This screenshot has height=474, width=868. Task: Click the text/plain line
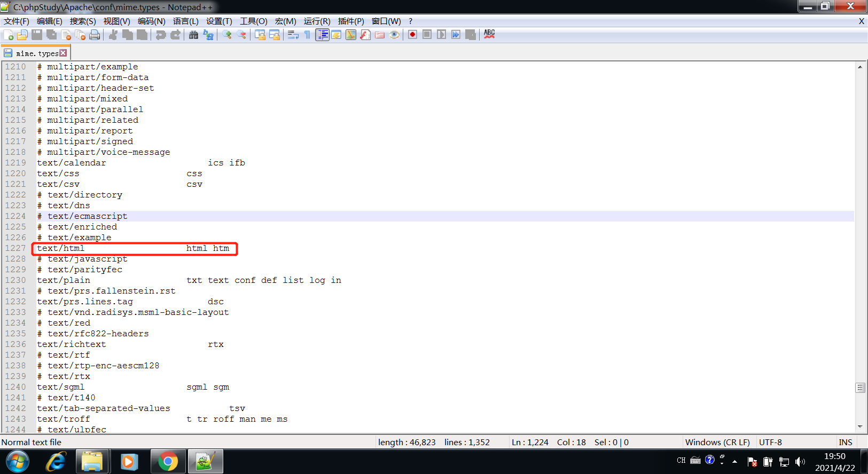[x=189, y=280]
